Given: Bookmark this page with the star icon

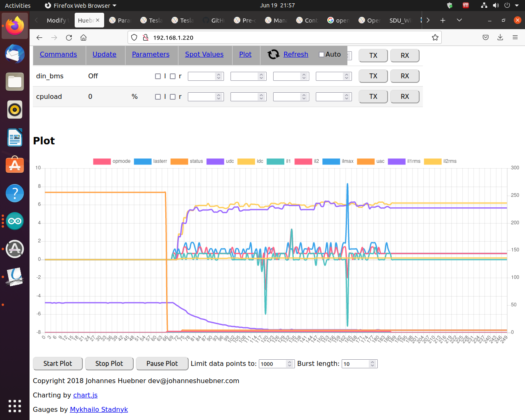Looking at the screenshot, I should coord(435,38).
